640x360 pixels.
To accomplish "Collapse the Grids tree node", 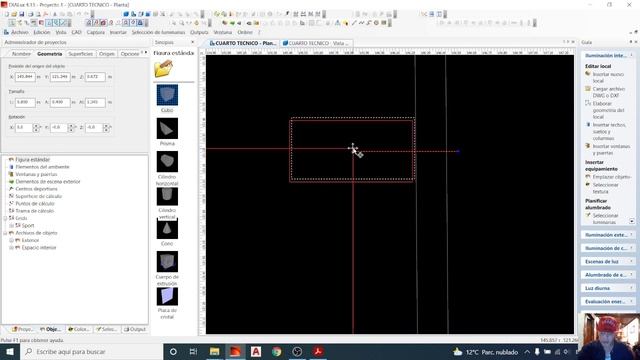I will 5,218.
